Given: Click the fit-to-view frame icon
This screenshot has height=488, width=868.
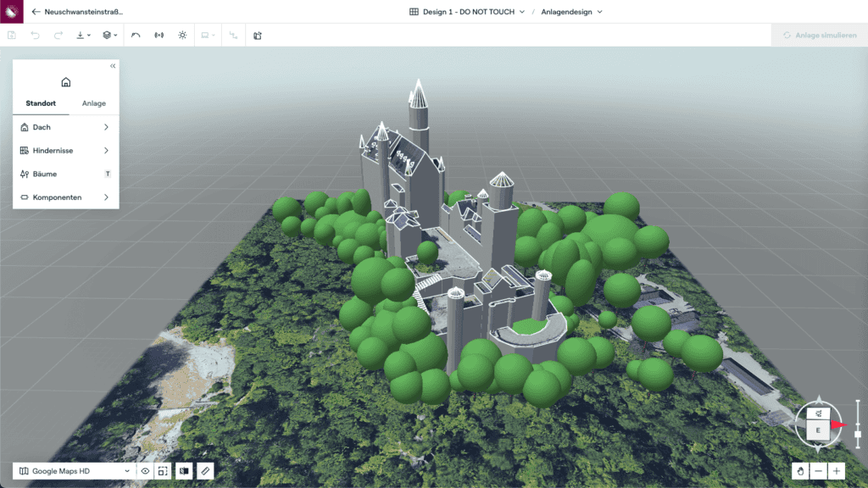Looking at the screenshot, I should [163, 471].
